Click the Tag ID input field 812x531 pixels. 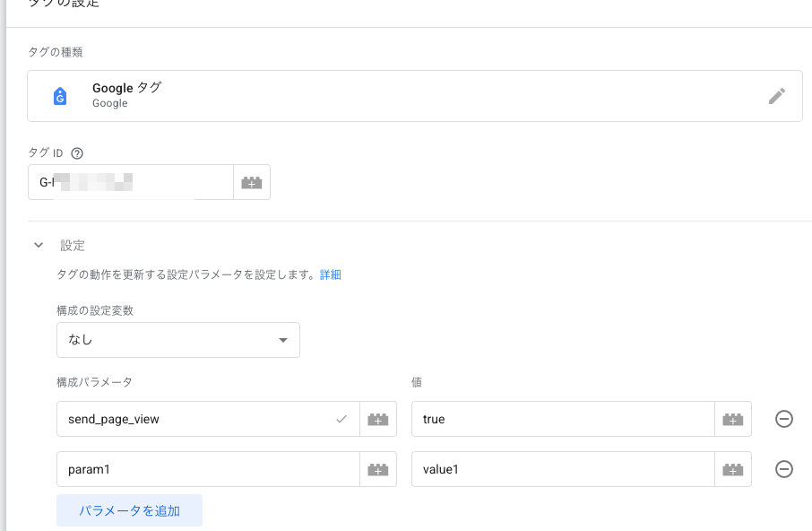pos(131,182)
